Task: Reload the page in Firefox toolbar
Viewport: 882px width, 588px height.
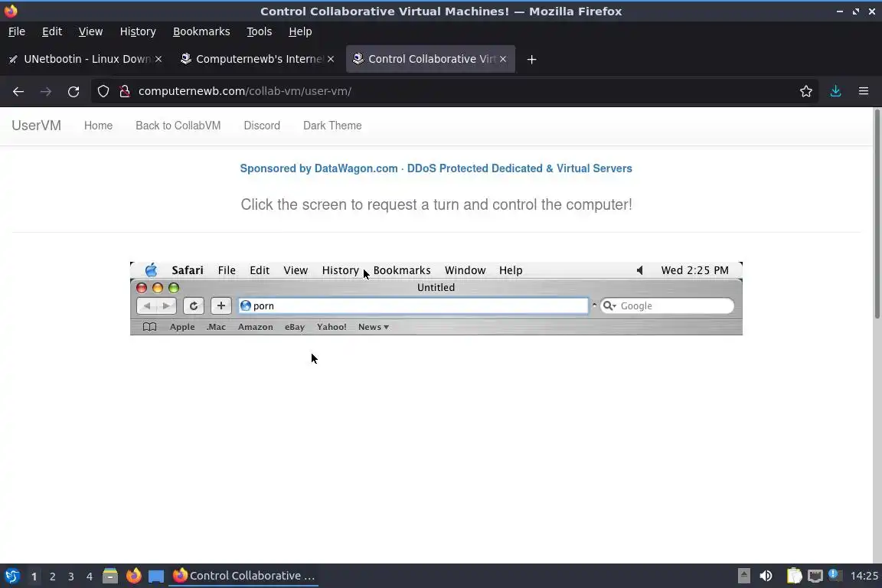Action: (73, 91)
